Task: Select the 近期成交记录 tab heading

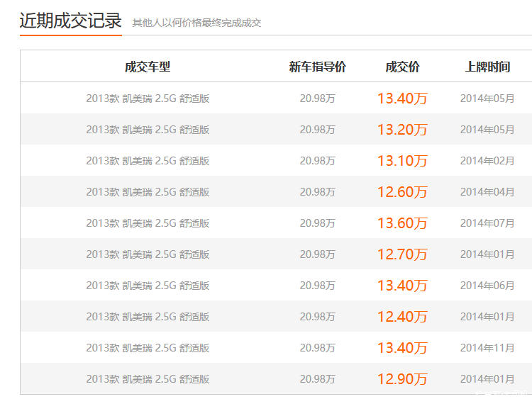Action: pos(70,21)
